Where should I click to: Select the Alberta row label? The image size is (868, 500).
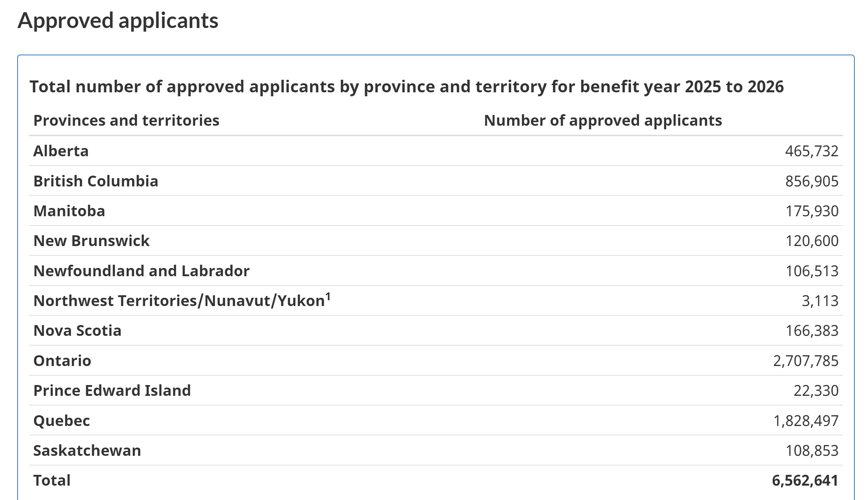[61, 151]
